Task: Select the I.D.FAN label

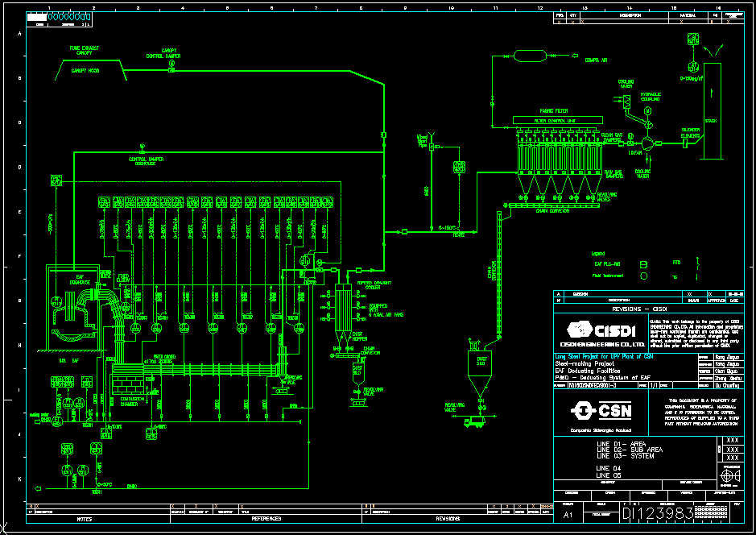Action: 635,153
